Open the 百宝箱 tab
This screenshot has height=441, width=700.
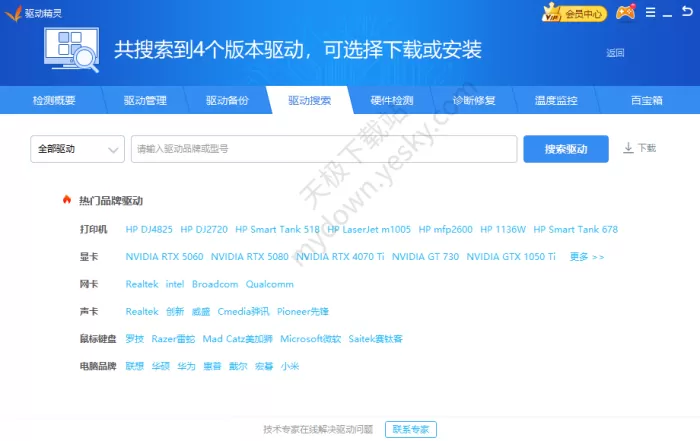(x=646, y=100)
